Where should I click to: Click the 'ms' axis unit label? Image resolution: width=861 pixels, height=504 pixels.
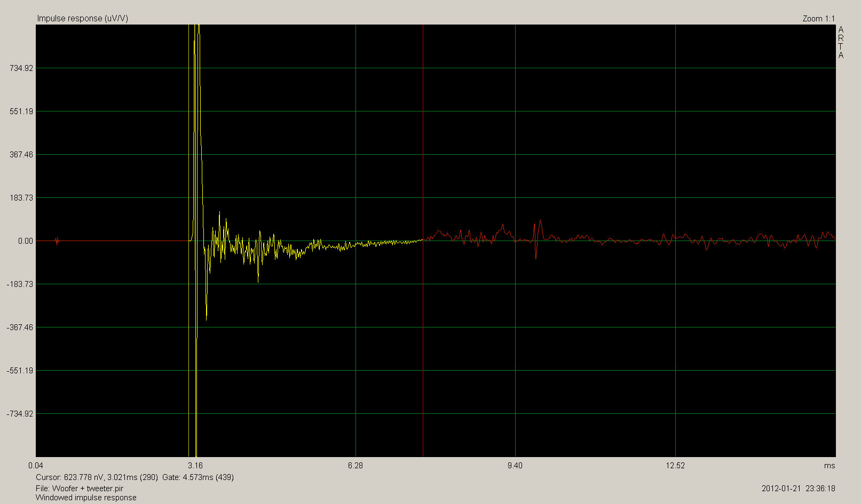click(x=830, y=466)
